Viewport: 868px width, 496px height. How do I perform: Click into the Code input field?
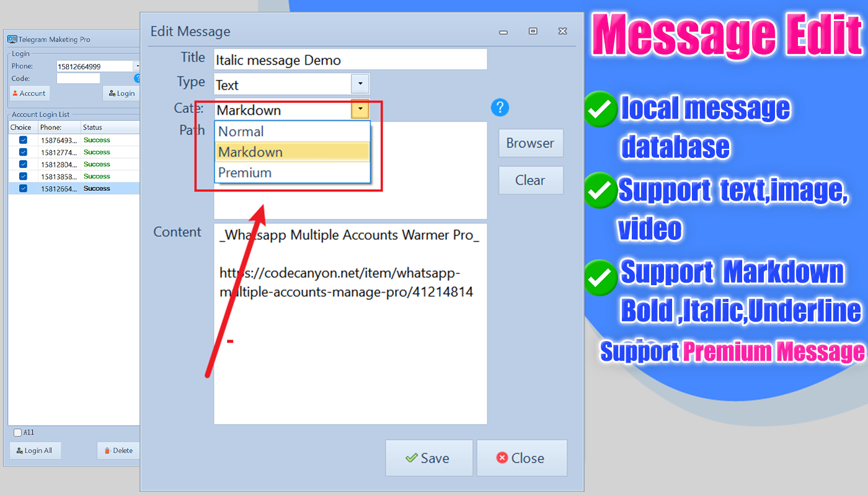78,78
